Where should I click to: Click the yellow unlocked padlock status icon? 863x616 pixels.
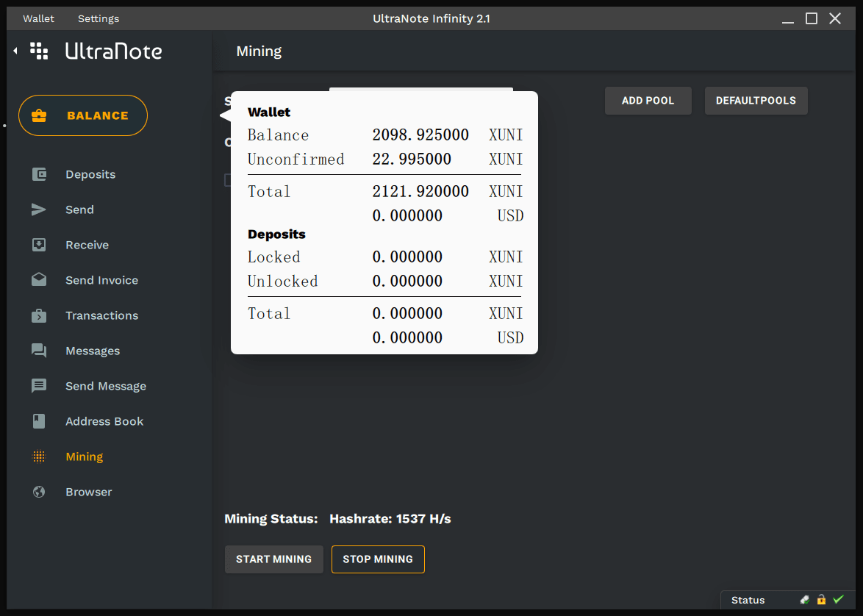pos(821,600)
